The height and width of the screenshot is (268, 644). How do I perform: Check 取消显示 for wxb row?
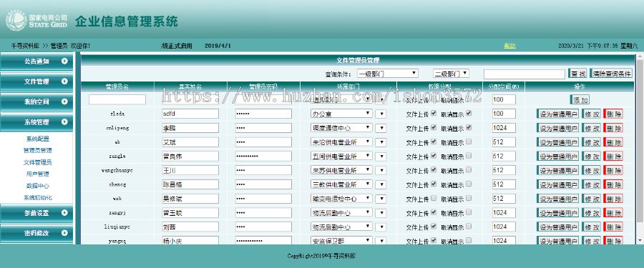(x=469, y=198)
